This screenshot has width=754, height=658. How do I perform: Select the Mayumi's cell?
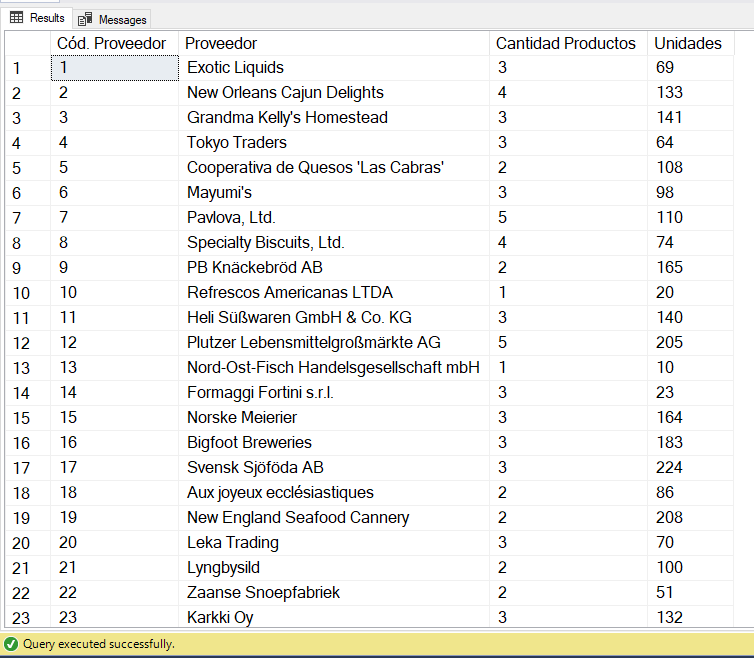pyautogui.click(x=334, y=193)
